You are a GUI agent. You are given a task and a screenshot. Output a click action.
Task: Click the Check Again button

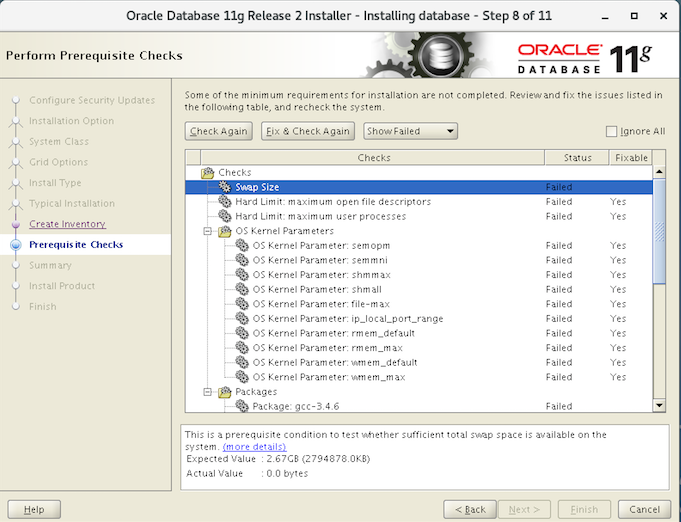[218, 131]
